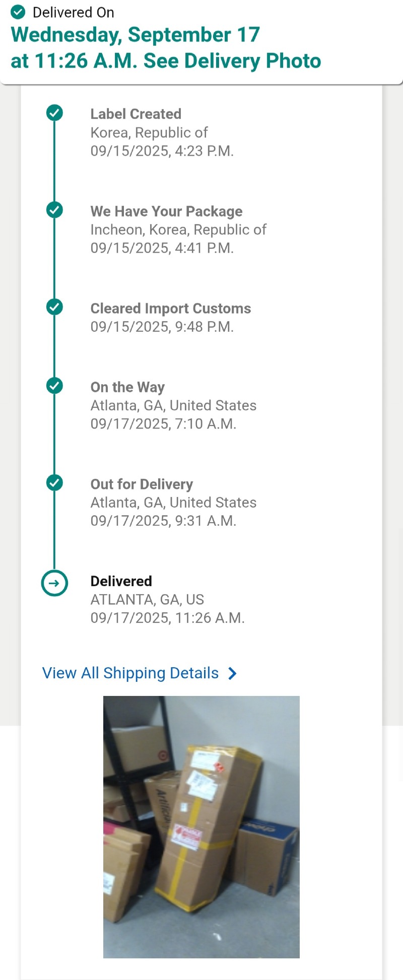Open the delivery photo thumbnail of boxes
Screen dimensions: 403x980
click(x=201, y=826)
